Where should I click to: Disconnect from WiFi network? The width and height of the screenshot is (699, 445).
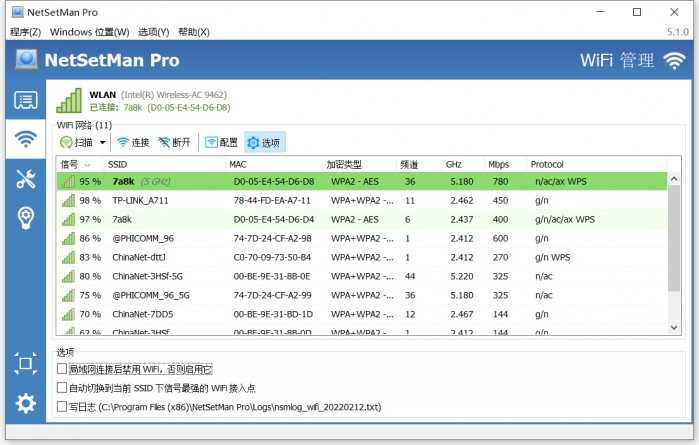coord(174,142)
